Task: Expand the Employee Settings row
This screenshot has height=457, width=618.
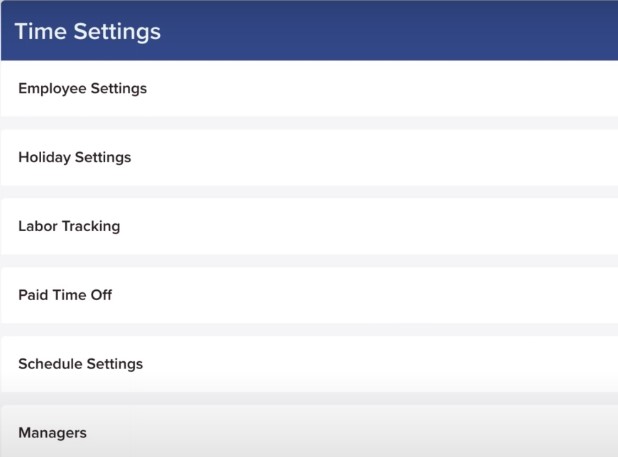Action: pyautogui.click(x=309, y=88)
